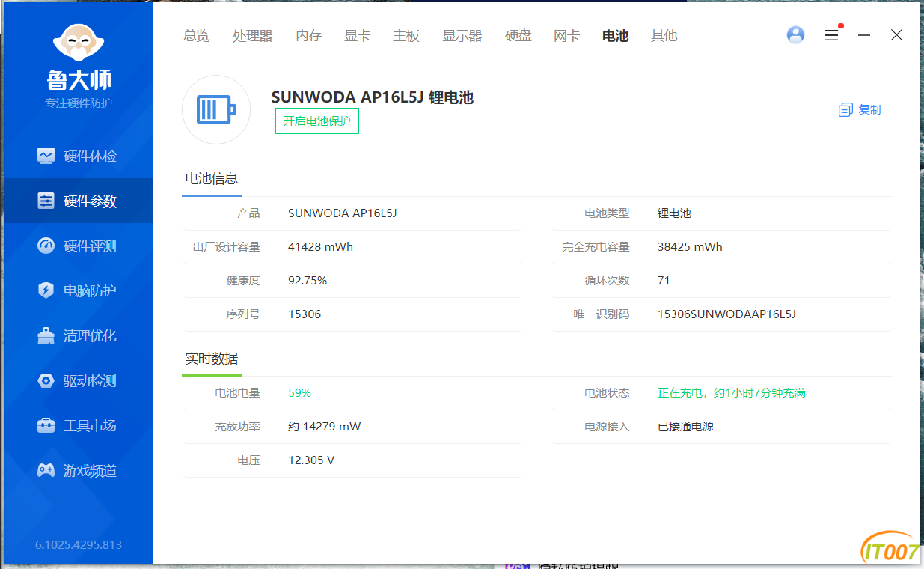Minimize the 鲁大师 window
The image size is (924, 569).
pyautogui.click(x=864, y=35)
